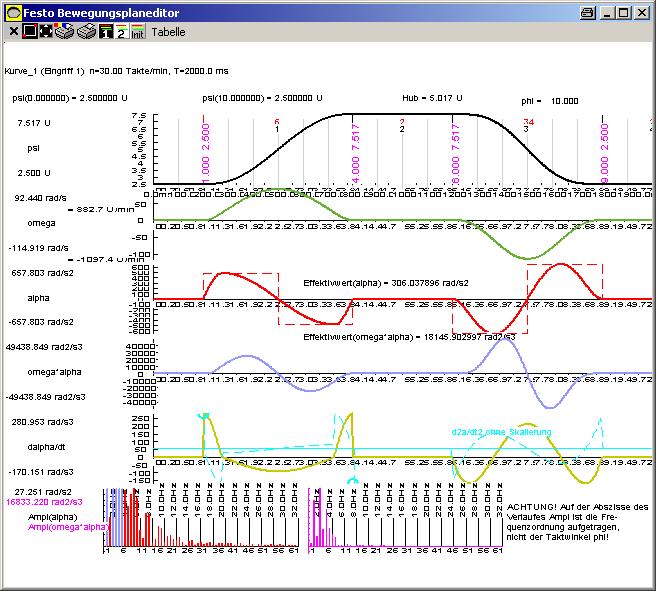Click the magenta '16833.220 rad2/s3' value
Screen dimensions: 656x591
pyautogui.click(x=44, y=502)
